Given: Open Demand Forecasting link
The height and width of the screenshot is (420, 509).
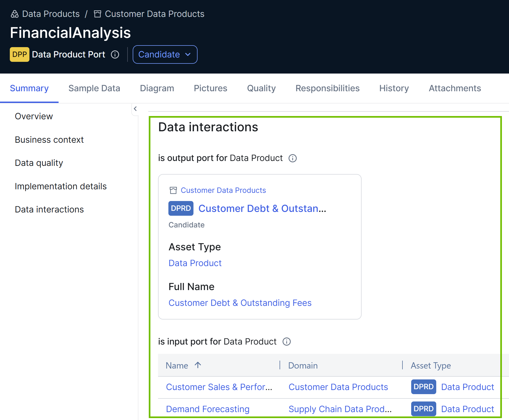Looking at the screenshot, I should pyautogui.click(x=208, y=409).
